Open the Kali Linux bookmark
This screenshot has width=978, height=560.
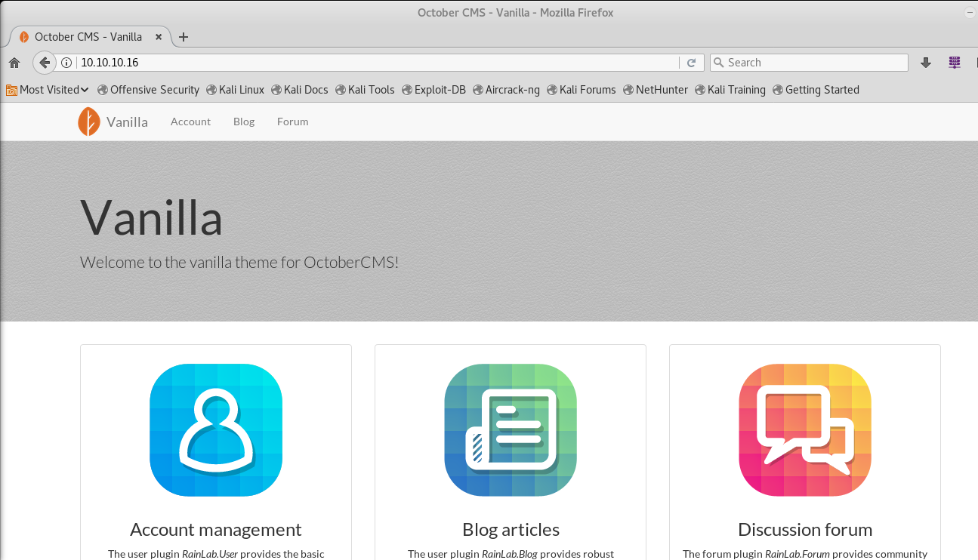[x=235, y=90]
